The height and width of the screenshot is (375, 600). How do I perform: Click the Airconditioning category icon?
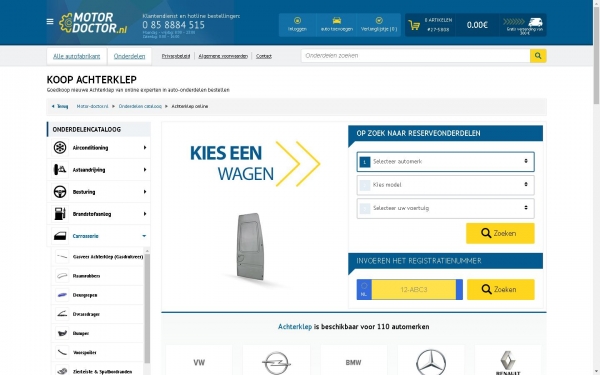(x=60, y=148)
